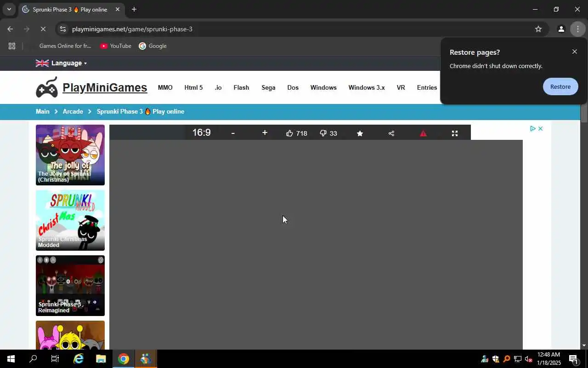Open The Jolly of Sprunki Christmas thumbnail
The image size is (588, 368).
coord(70,155)
